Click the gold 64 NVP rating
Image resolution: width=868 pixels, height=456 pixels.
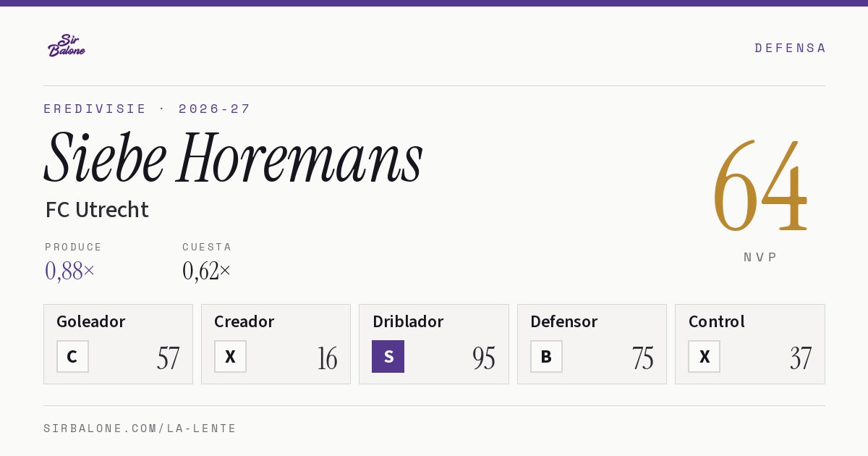760,187
